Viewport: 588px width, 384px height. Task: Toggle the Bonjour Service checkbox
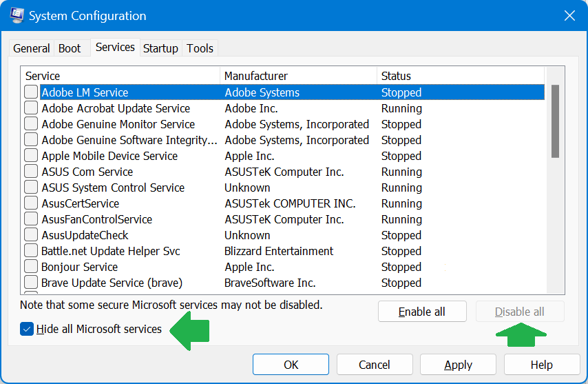[x=31, y=266]
